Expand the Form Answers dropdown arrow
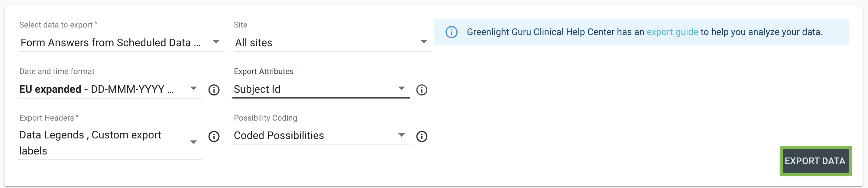The height and width of the screenshot is (188, 868). coord(217,41)
